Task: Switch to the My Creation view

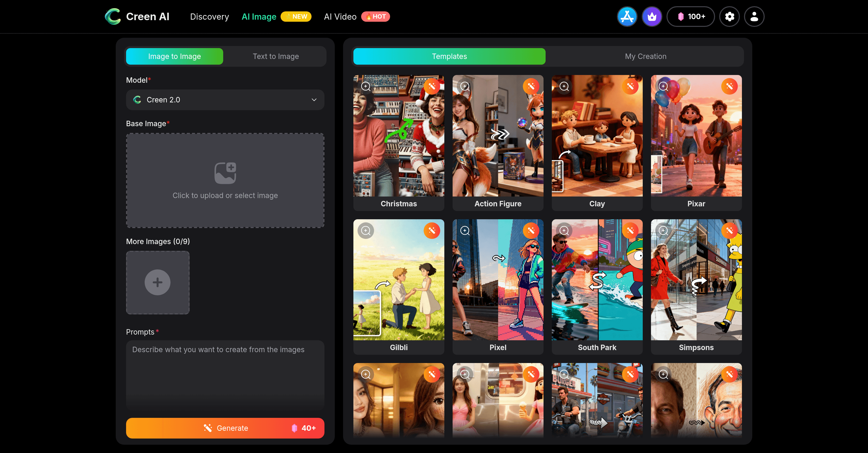Action: [645, 56]
